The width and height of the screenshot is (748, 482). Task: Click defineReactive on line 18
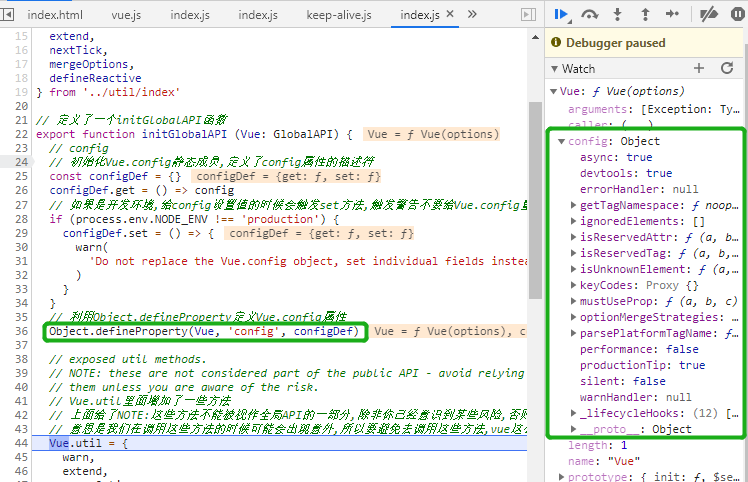coord(95,78)
